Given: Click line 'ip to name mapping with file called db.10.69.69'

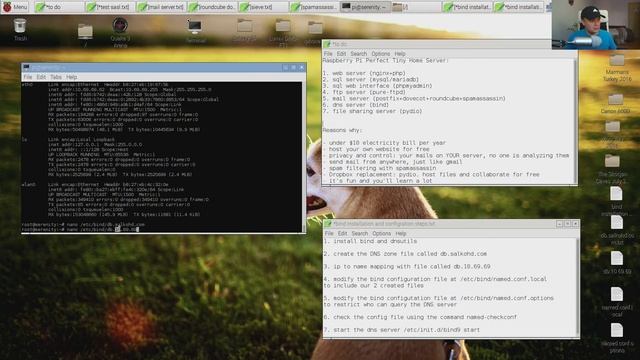Looking at the screenshot, I should 407,267.
